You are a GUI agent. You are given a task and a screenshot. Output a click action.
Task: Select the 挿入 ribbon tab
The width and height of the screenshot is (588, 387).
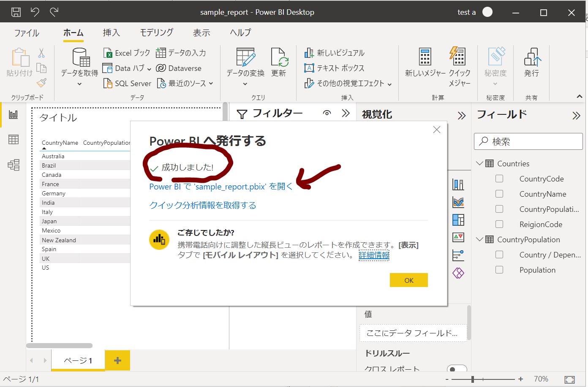pyautogui.click(x=112, y=32)
